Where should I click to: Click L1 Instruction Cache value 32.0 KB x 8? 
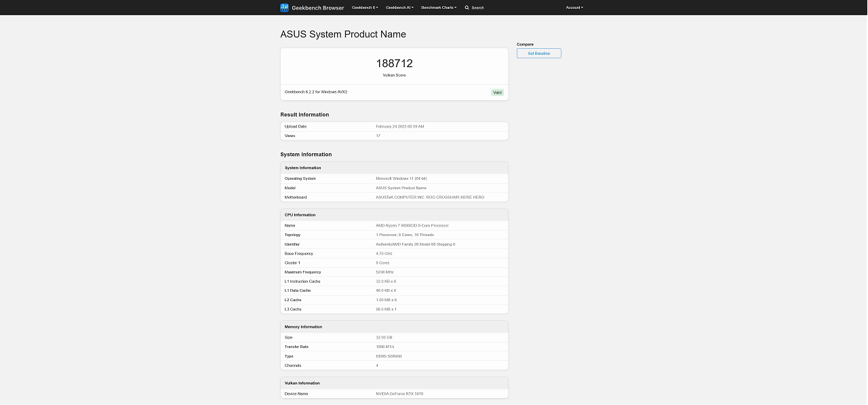click(x=386, y=282)
